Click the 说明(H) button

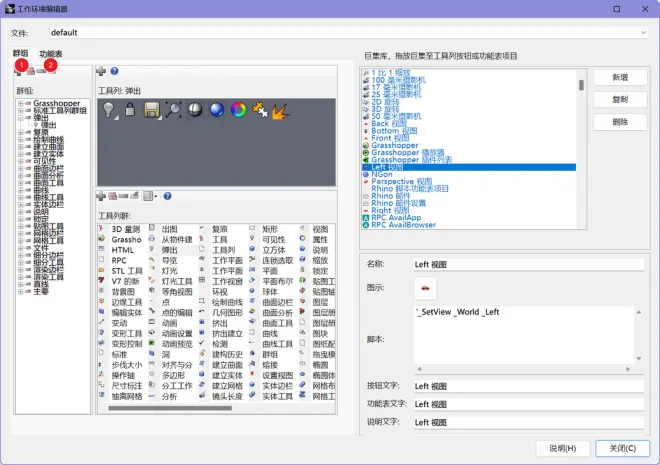(562, 449)
